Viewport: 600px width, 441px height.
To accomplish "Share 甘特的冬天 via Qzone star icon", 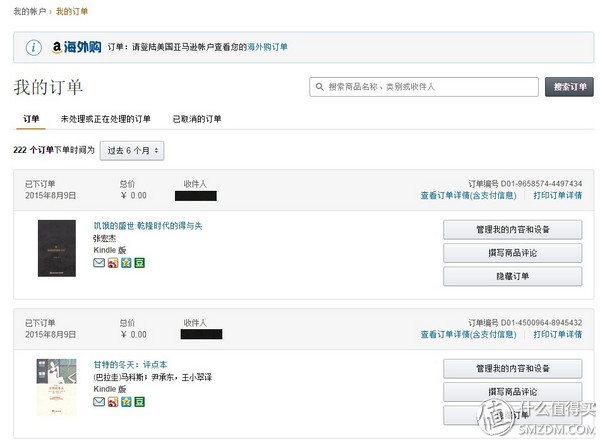I will pyautogui.click(x=126, y=402).
